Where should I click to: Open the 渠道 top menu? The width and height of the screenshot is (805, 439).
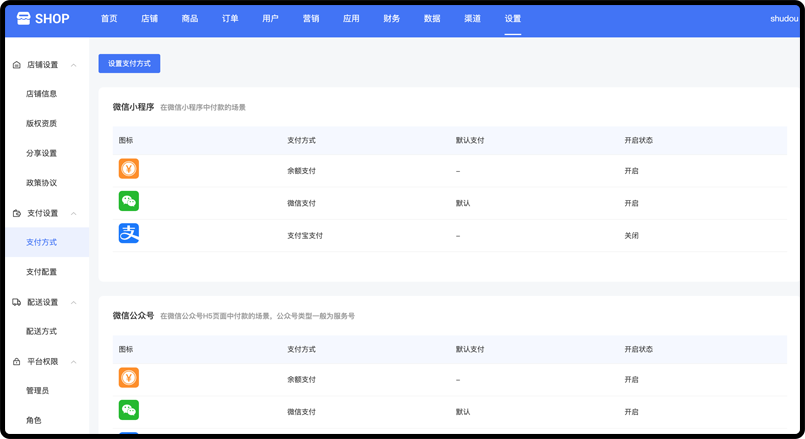tap(472, 18)
